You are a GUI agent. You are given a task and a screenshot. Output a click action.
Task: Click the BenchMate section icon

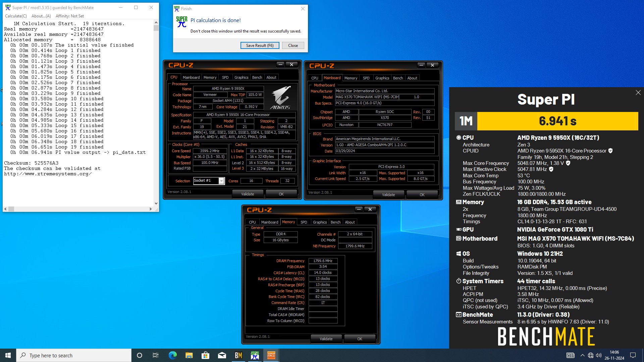pos(459,315)
